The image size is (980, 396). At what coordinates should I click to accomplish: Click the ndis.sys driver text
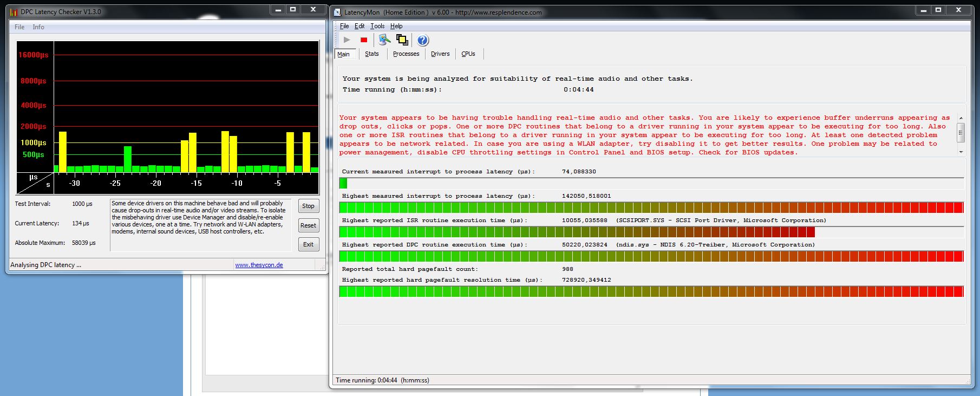[715, 245]
